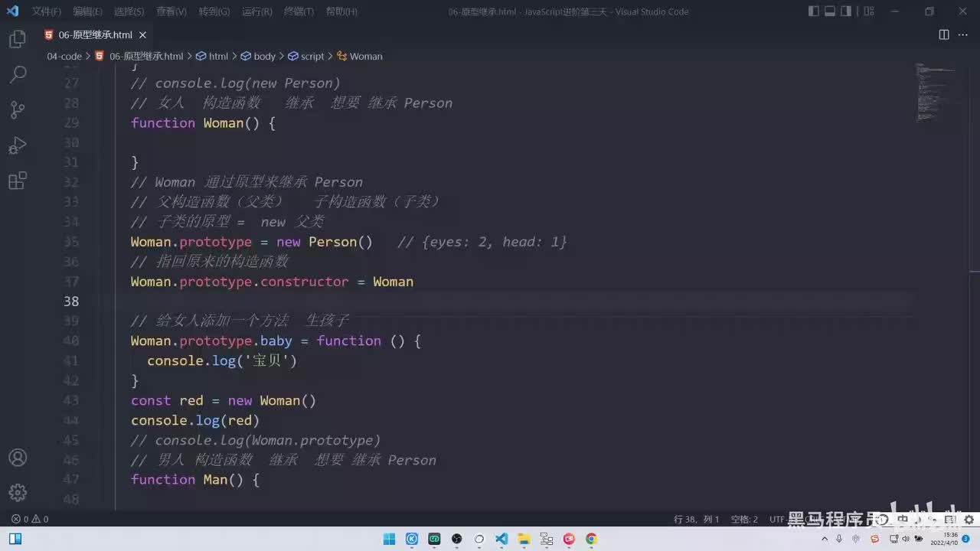Click the '宝贝' string on line 41
980x551 pixels.
(267, 360)
